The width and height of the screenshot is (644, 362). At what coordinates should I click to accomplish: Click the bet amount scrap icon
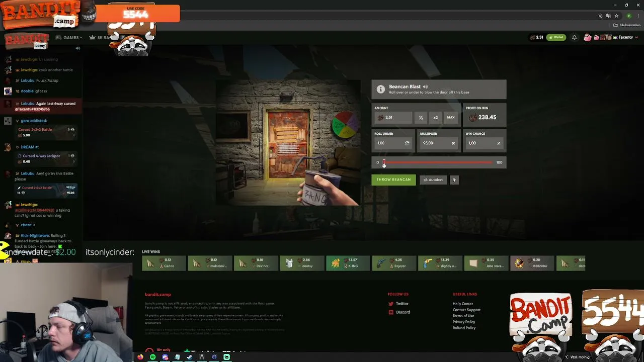(380, 118)
